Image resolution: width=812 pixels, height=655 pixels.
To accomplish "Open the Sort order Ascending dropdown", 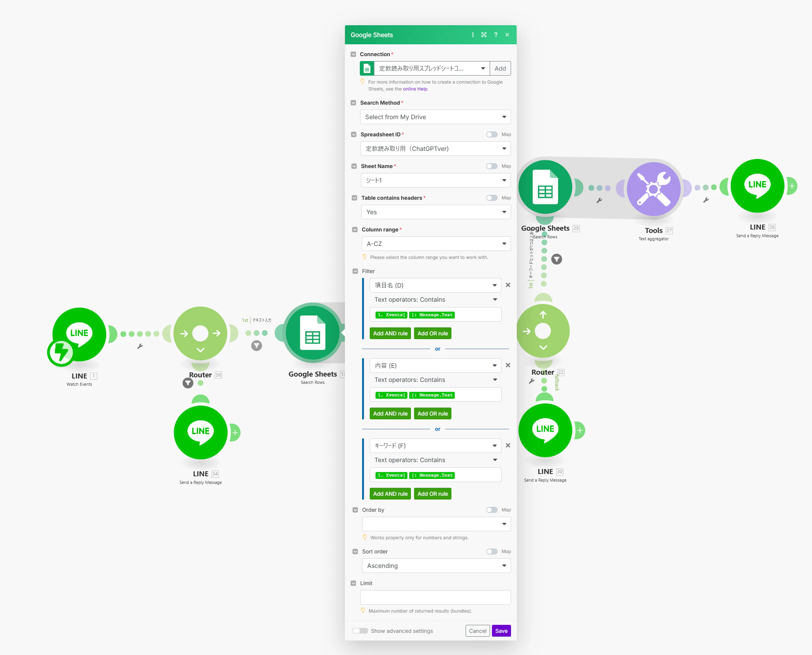I will [437, 566].
